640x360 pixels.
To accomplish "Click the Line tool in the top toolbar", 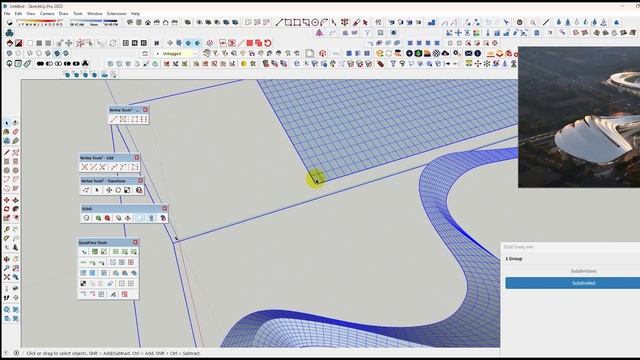I will tap(279, 22).
